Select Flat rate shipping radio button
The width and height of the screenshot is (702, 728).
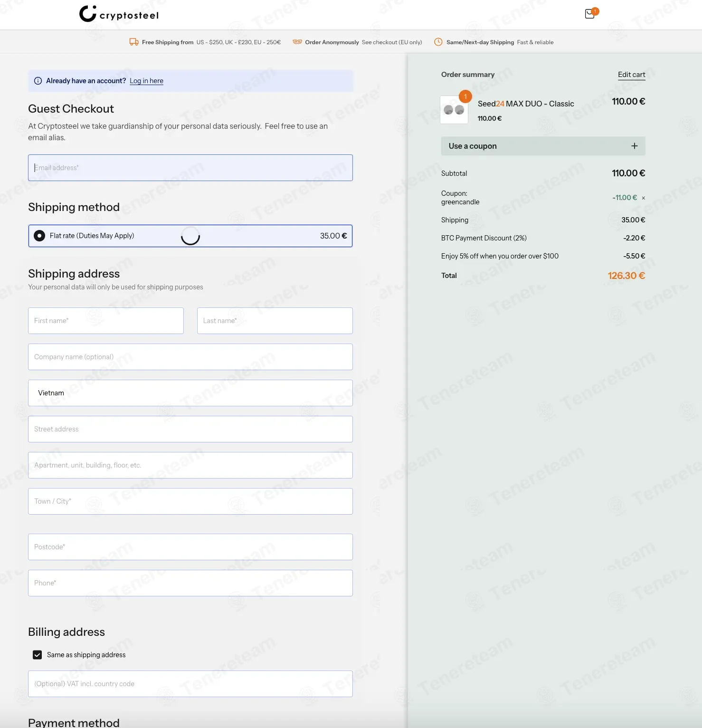(x=39, y=236)
